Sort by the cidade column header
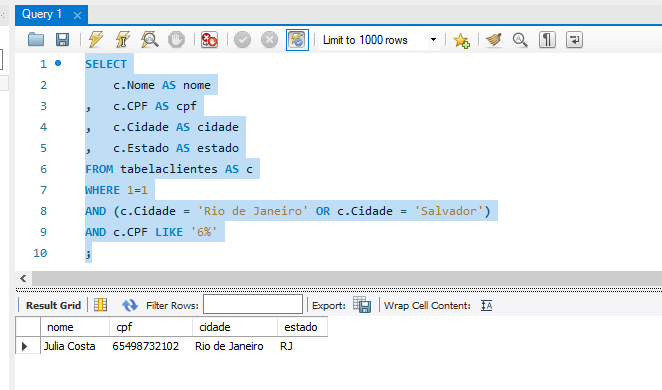662x390 pixels. click(235, 327)
